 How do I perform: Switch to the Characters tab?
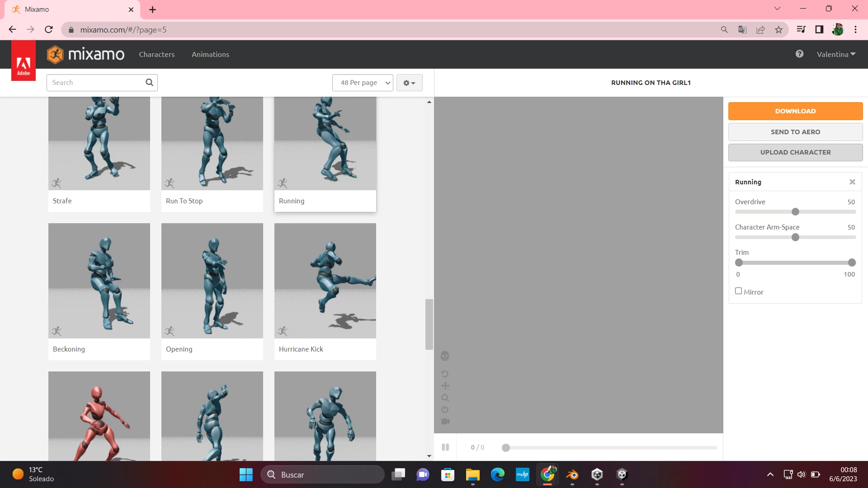click(x=156, y=54)
